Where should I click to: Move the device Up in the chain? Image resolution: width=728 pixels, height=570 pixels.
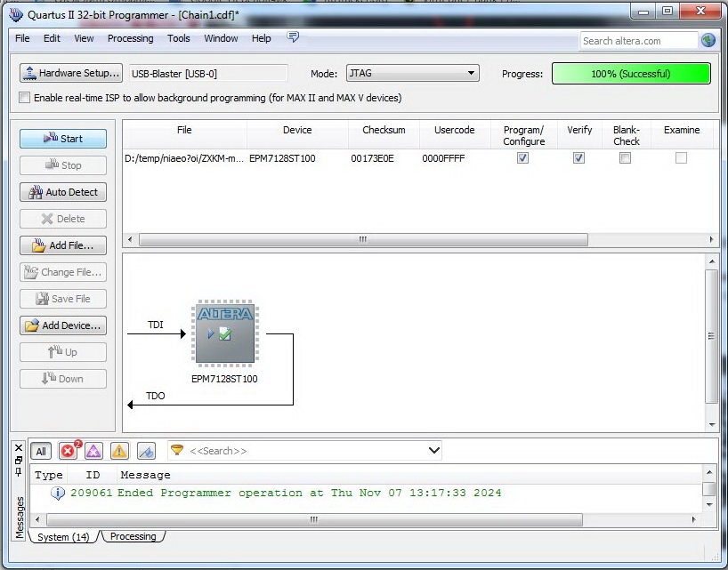point(63,352)
